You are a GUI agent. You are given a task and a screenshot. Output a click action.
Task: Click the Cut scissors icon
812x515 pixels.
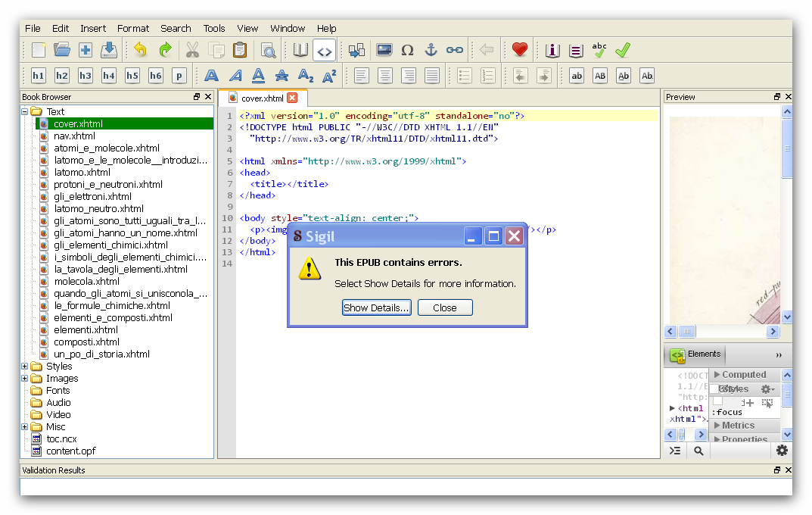[192, 50]
